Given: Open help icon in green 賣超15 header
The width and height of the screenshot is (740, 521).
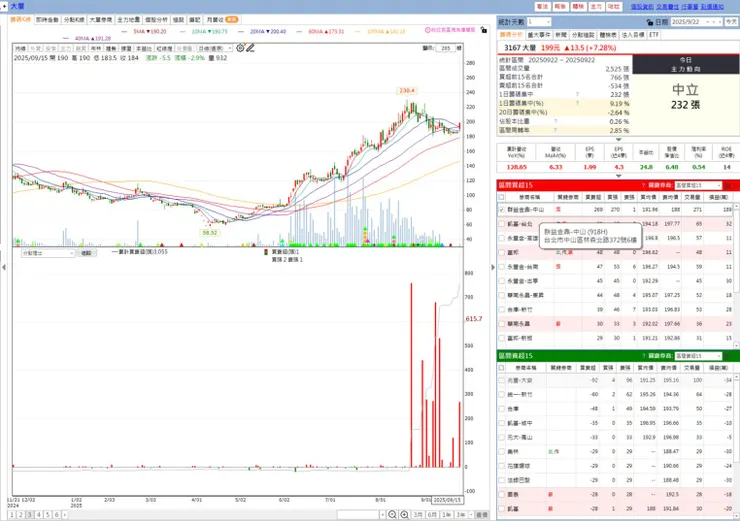Looking at the screenshot, I should click(x=643, y=355).
